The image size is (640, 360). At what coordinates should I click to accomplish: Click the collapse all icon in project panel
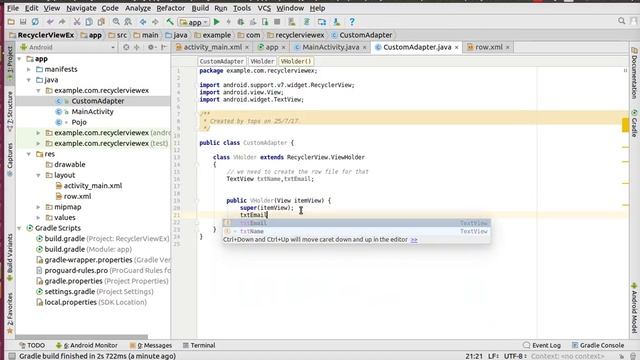click(x=137, y=47)
